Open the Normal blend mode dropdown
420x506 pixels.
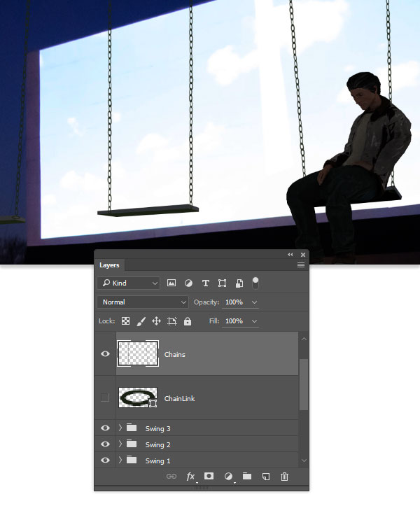tap(142, 302)
